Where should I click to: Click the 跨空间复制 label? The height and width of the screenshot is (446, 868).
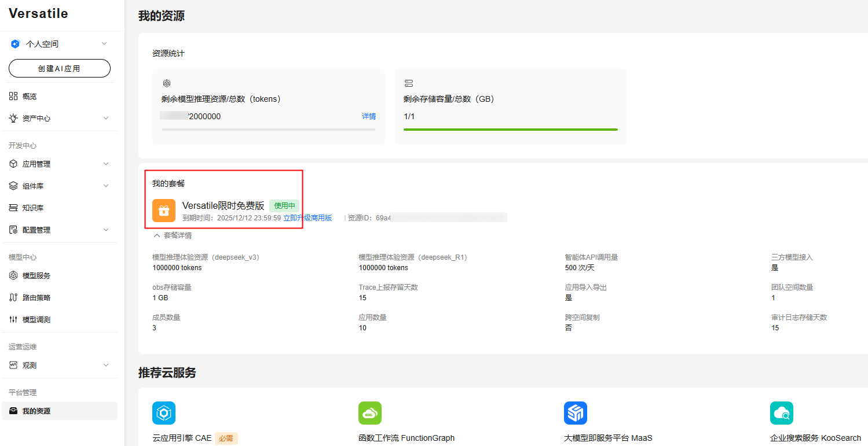pyautogui.click(x=583, y=318)
